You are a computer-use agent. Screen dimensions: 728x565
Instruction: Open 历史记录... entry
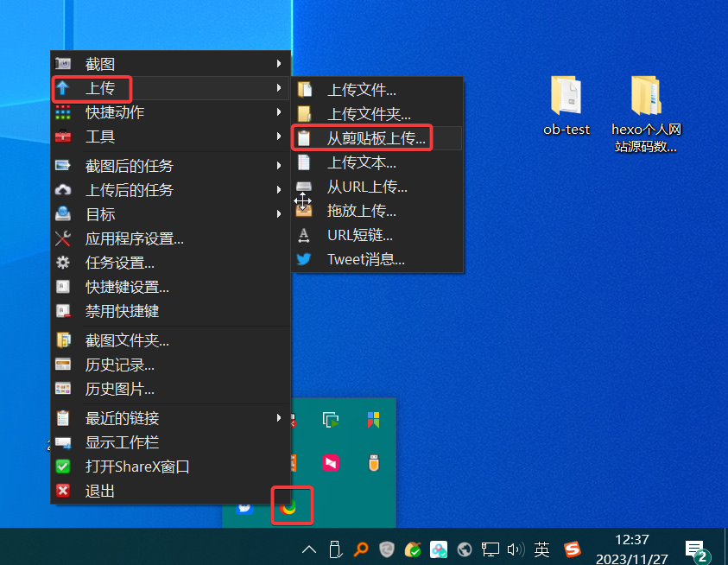pyautogui.click(x=170, y=365)
